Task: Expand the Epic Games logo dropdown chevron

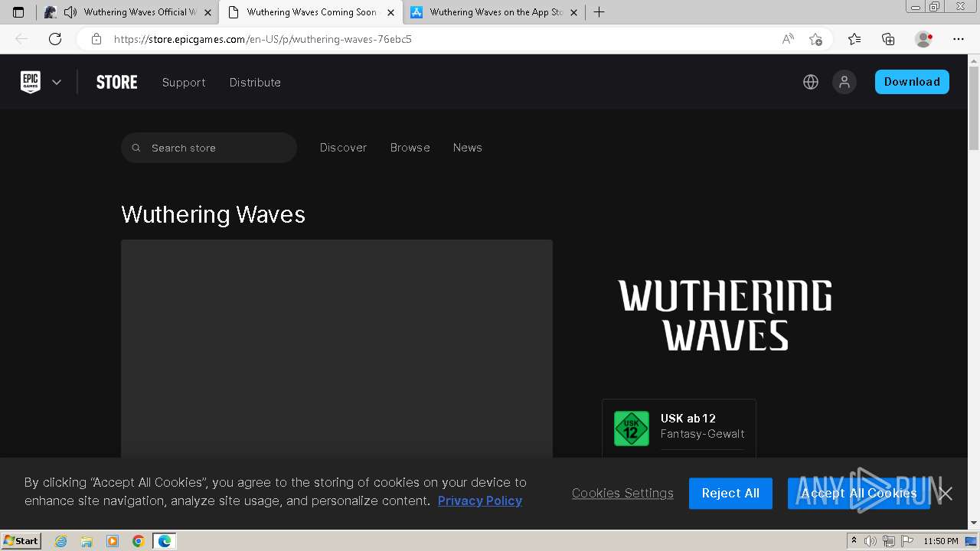Action: click(57, 82)
